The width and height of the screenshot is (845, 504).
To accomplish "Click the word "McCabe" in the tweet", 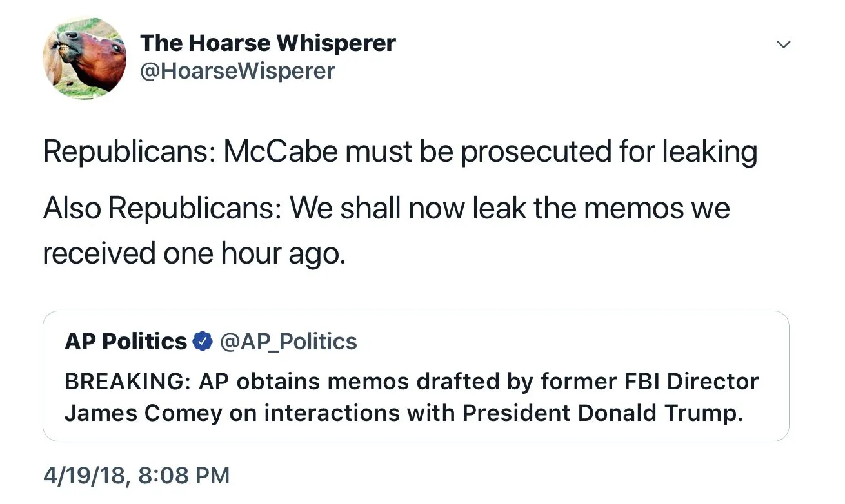I will [x=281, y=152].
